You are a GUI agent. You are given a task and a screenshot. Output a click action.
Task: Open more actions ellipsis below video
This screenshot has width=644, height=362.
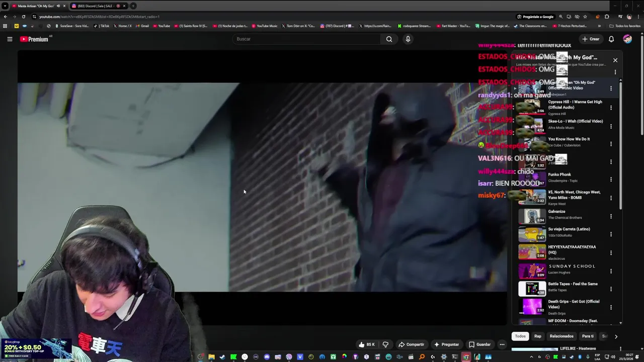pyautogui.click(x=502, y=344)
